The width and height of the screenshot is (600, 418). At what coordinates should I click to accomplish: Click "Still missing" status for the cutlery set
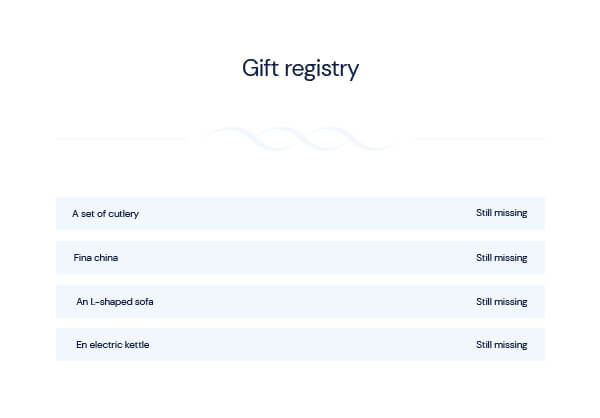[x=501, y=214]
